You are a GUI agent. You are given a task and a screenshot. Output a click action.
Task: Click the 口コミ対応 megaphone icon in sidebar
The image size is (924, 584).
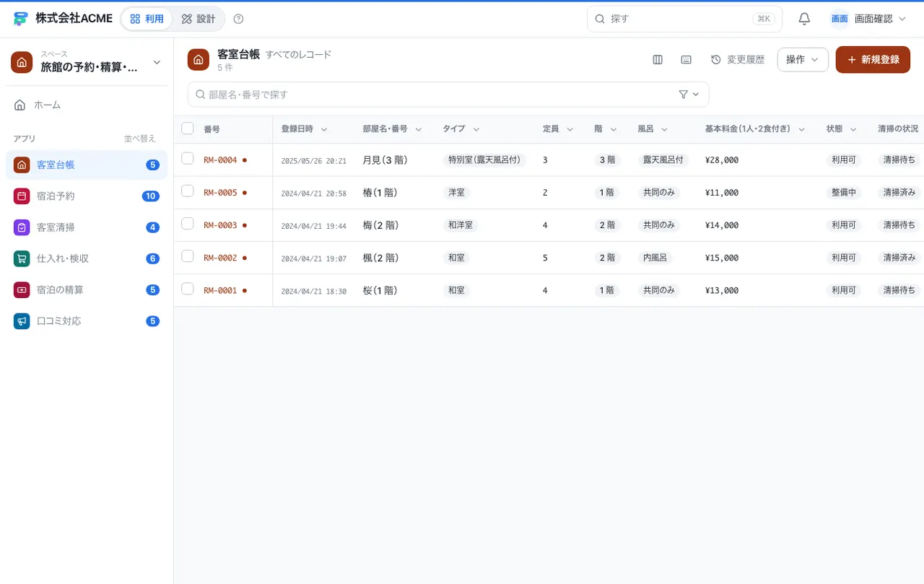22,321
